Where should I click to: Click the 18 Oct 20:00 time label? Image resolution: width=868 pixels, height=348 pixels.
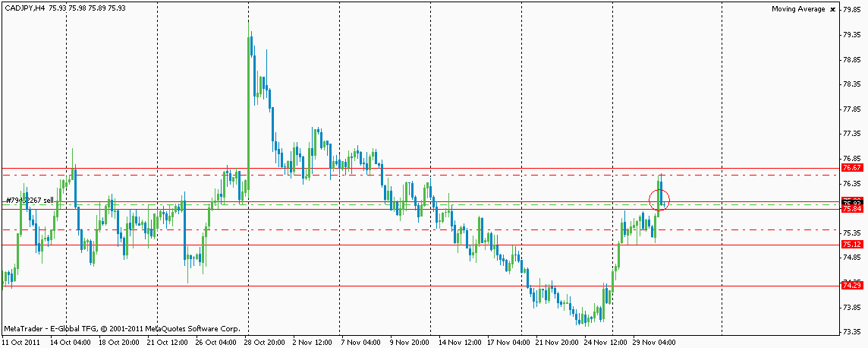(121, 342)
